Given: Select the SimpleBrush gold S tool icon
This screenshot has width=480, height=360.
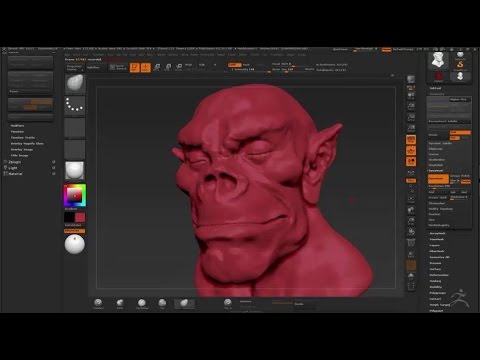Looking at the screenshot, I should [460, 65].
